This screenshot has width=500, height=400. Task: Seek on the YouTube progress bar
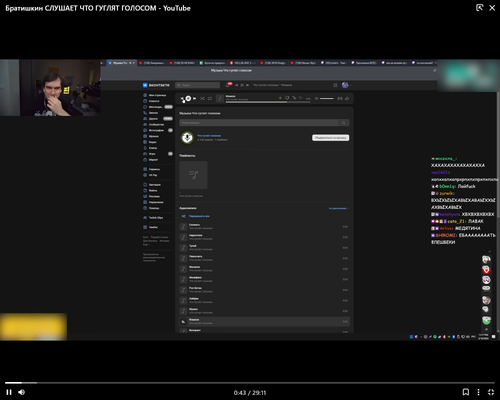click(250, 383)
